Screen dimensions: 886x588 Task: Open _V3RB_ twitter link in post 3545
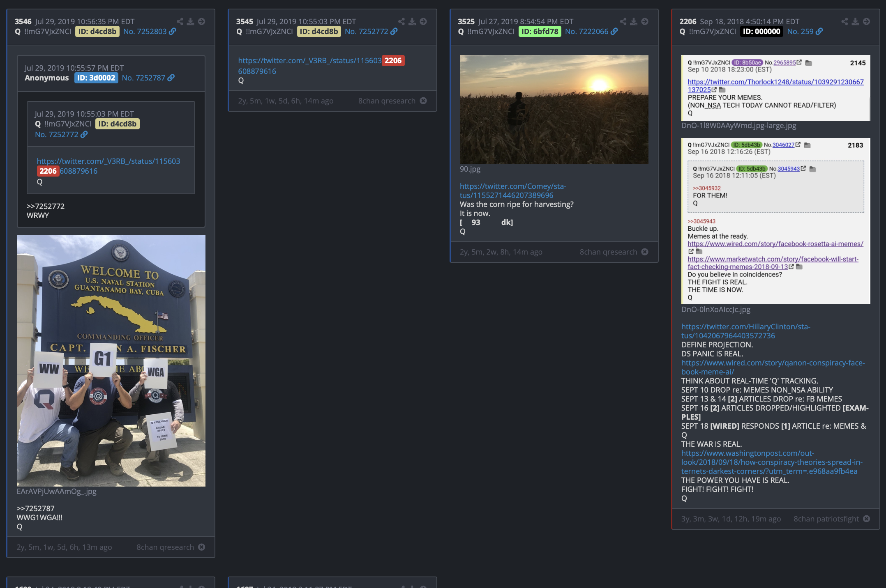[310, 61]
